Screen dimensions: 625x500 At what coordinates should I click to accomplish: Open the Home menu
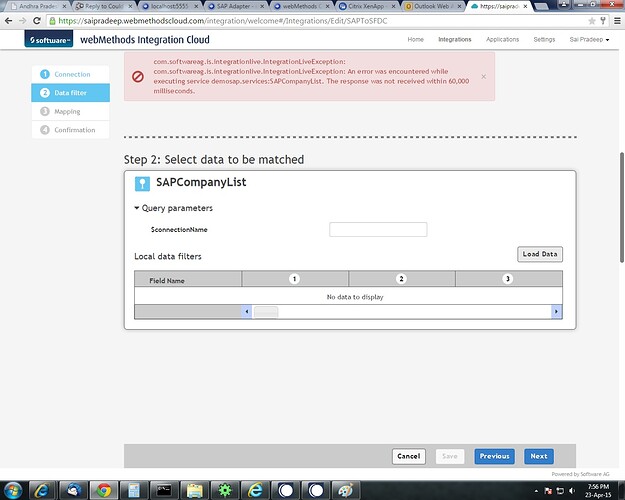tap(415, 39)
